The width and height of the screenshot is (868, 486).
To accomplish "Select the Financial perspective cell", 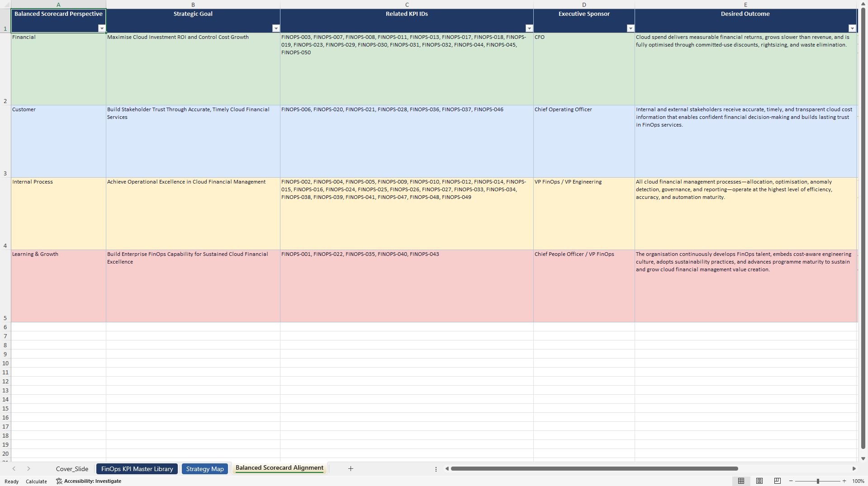I will (58, 69).
